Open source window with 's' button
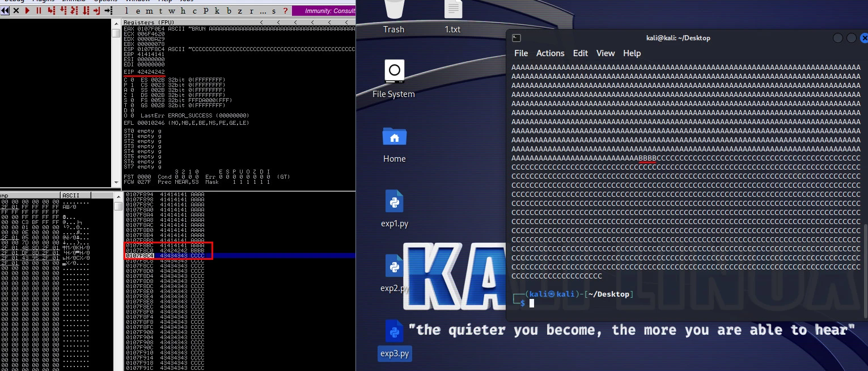868x371 pixels. tap(274, 11)
